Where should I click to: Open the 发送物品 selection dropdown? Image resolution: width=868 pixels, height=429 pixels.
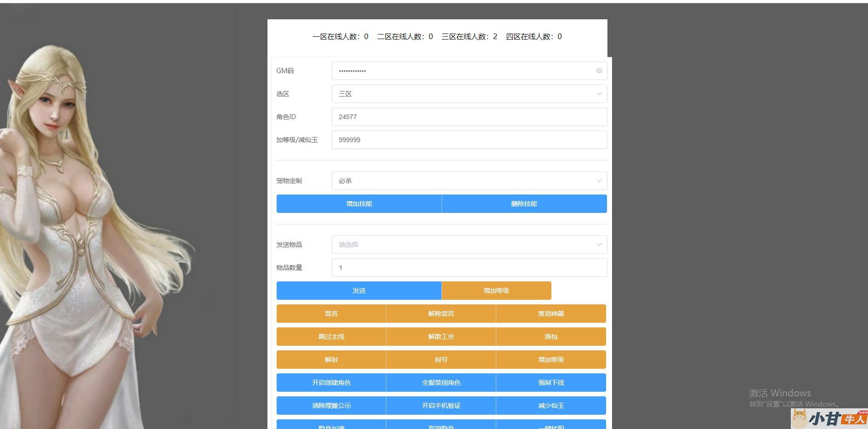click(x=469, y=245)
